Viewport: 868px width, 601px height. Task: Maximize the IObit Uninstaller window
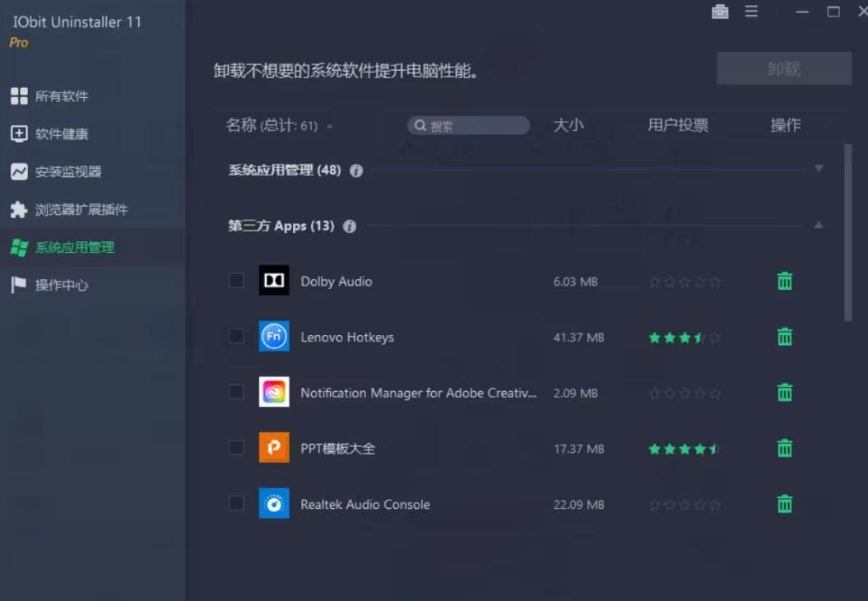[833, 12]
